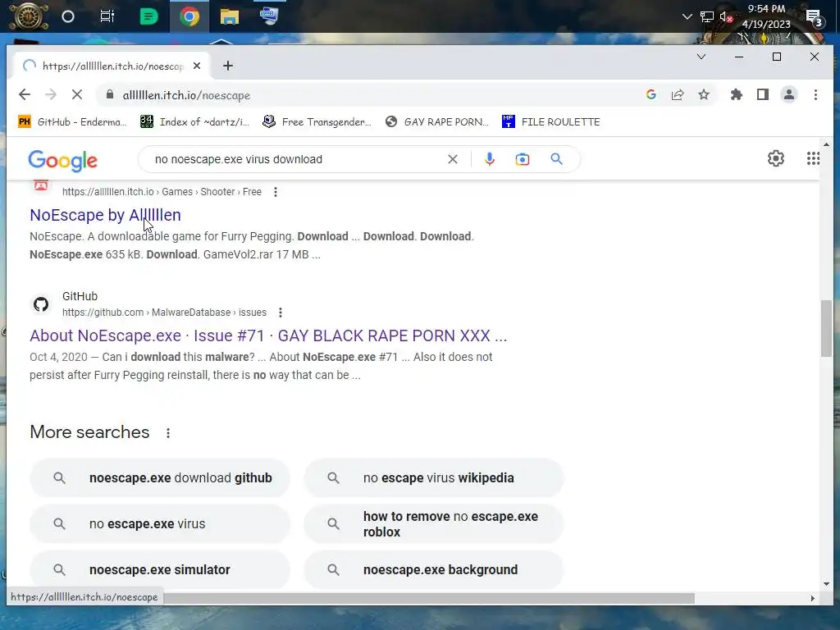View site info via the lock icon
Screen dimensions: 840x630
[x=110, y=95]
